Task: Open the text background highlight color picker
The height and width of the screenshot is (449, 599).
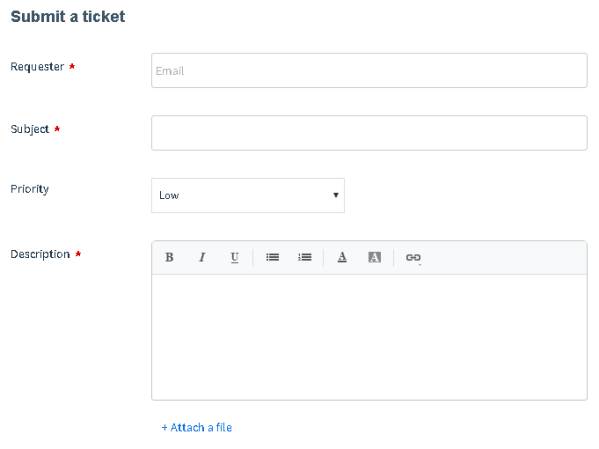Action: click(x=374, y=257)
